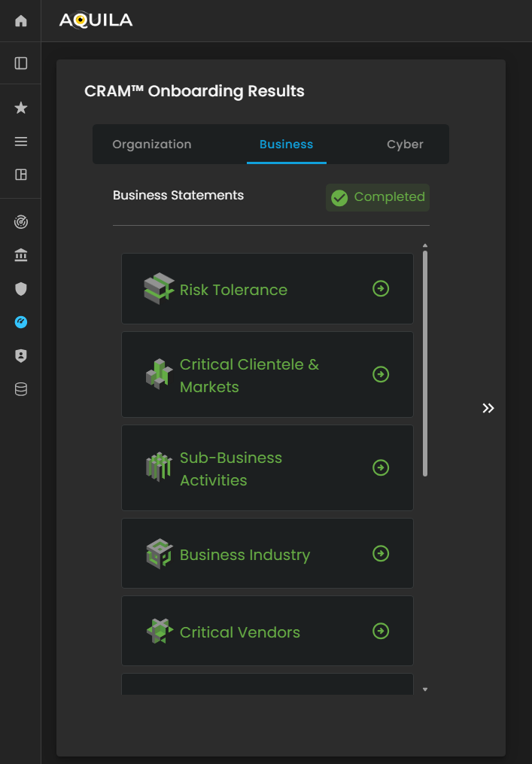Expand the panel with double chevron arrow

click(x=488, y=408)
